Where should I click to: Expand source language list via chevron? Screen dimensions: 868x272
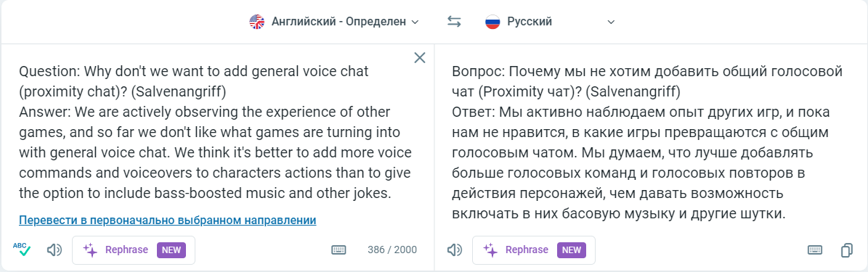415,22
